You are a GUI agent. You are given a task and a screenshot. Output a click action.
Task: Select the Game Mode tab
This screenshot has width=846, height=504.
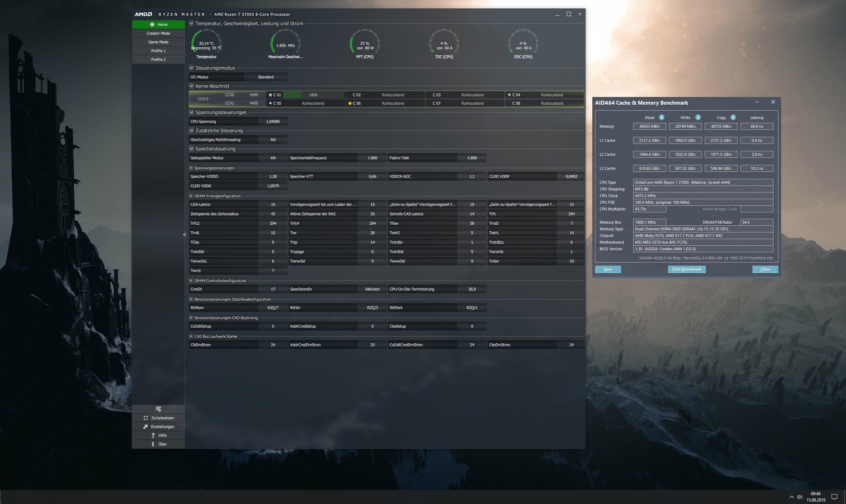158,42
